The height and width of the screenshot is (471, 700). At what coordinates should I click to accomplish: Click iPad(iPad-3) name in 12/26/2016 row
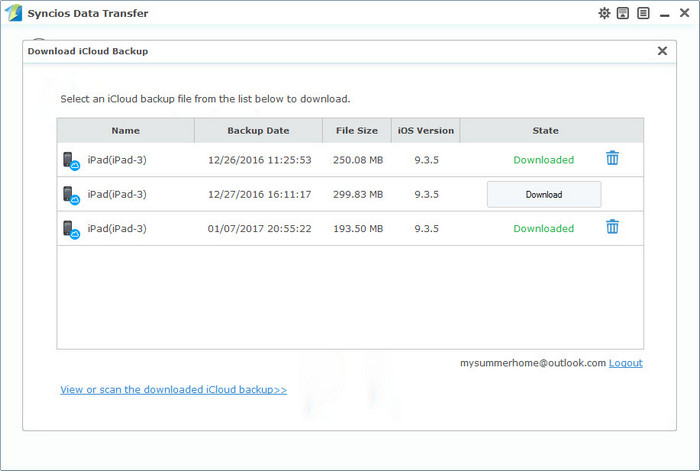117,160
